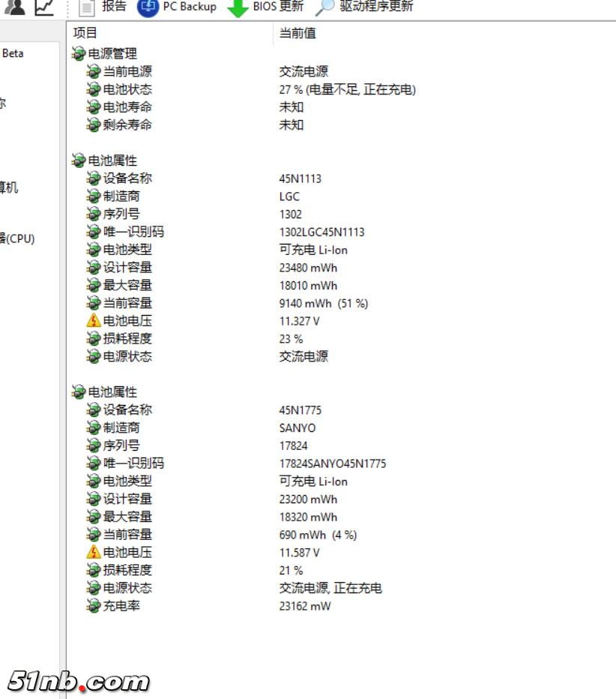616x699 pixels.
Task: Click the green BIOS 更新 arrow icon
Action: pos(238,7)
